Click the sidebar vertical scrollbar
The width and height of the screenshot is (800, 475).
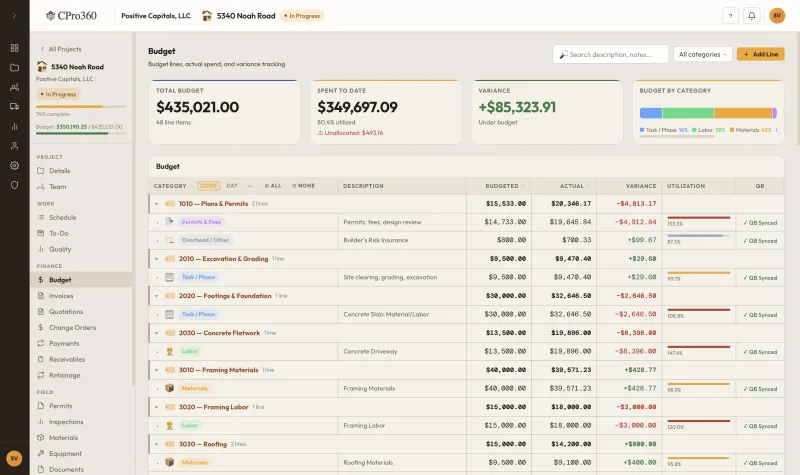coord(134,209)
